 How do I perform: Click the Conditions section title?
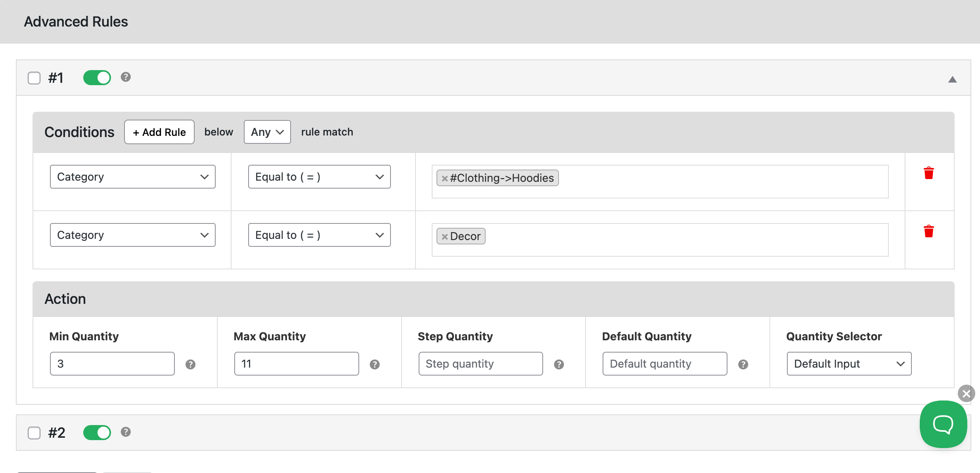pyautogui.click(x=79, y=132)
